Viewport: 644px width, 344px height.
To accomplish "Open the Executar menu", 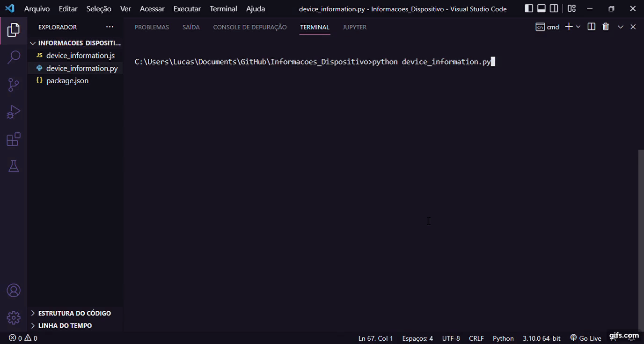I will pyautogui.click(x=187, y=8).
